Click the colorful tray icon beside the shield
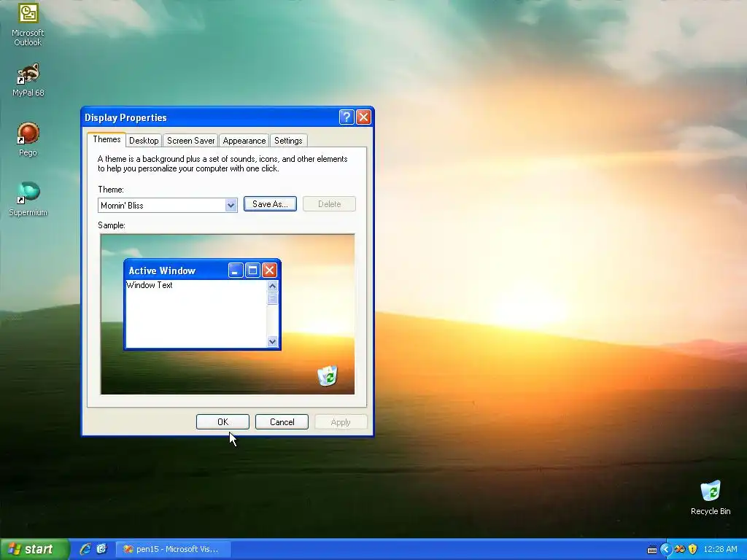 680,549
